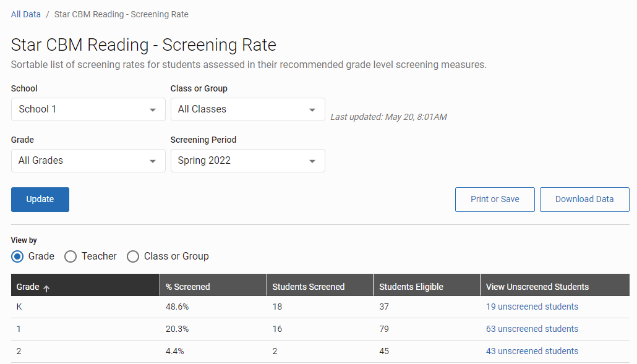Image resolution: width=637 pixels, height=364 pixels.
Task: Click the 45 students eligible cell
Action: pos(384,351)
